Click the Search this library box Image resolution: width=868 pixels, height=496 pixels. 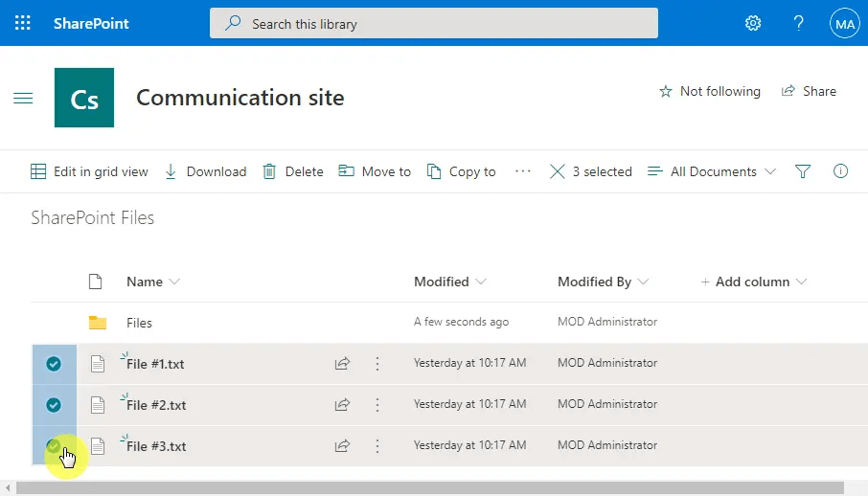(433, 24)
